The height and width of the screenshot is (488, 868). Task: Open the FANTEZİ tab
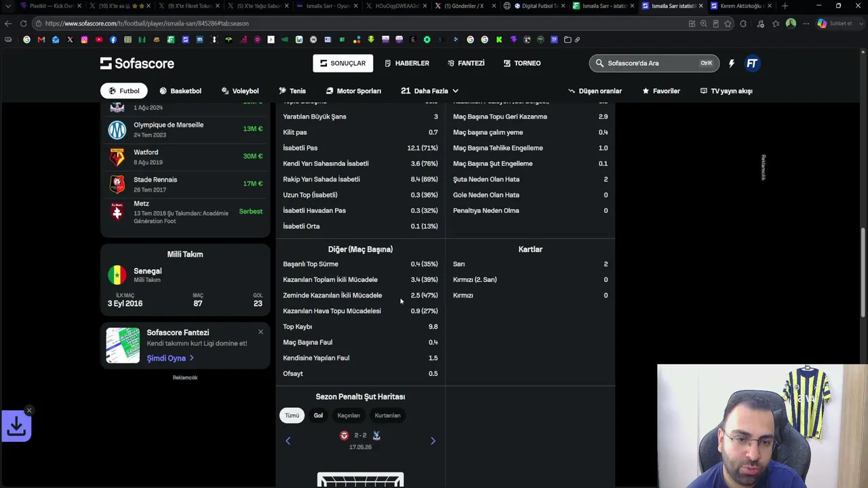coord(466,63)
